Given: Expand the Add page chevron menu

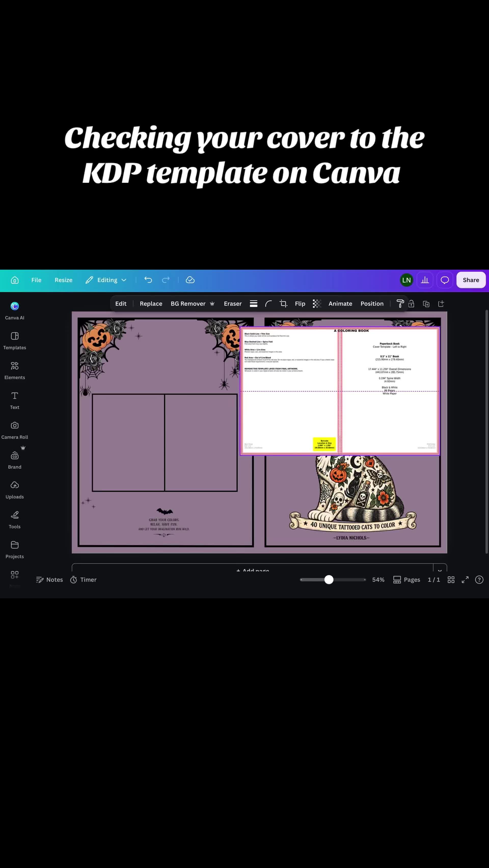Looking at the screenshot, I should (x=440, y=568).
